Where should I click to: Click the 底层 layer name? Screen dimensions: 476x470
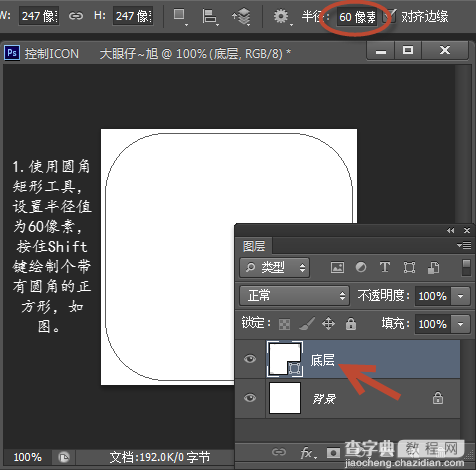[x=322, y=360]
